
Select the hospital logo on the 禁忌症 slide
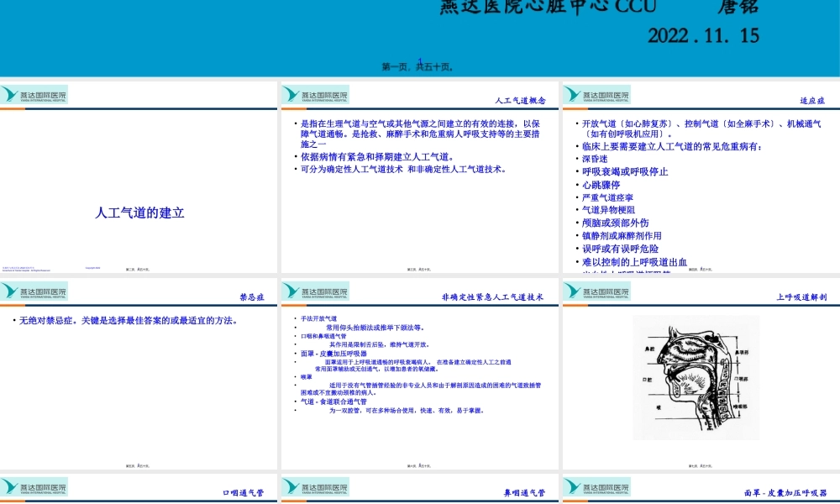coord(10,291)
